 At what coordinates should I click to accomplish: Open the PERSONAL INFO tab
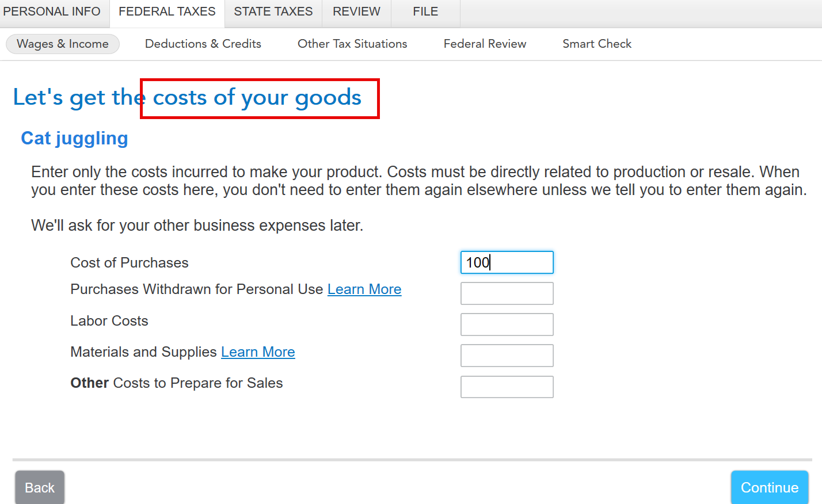pos(52,12)
